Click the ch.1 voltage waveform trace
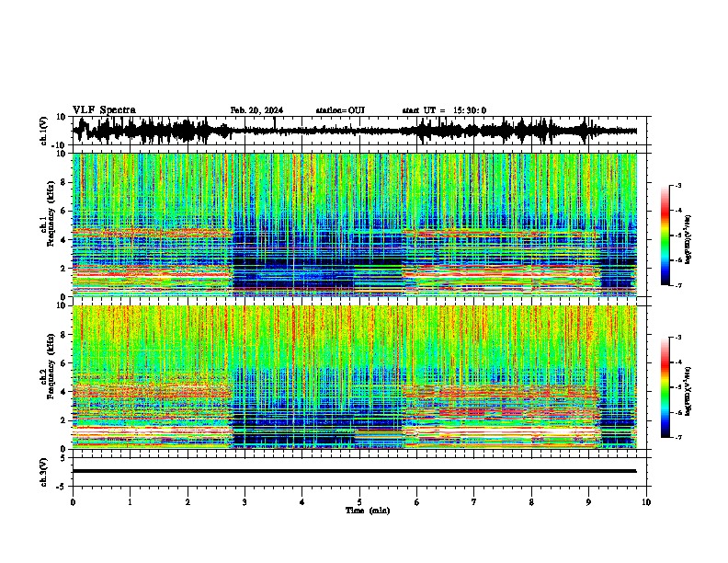Screen dimensions: 728x563 tap(354, 131)
